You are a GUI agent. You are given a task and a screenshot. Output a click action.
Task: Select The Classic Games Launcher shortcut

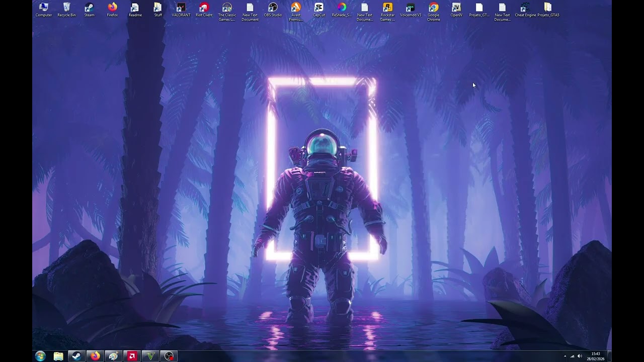[x=227, y=12]
